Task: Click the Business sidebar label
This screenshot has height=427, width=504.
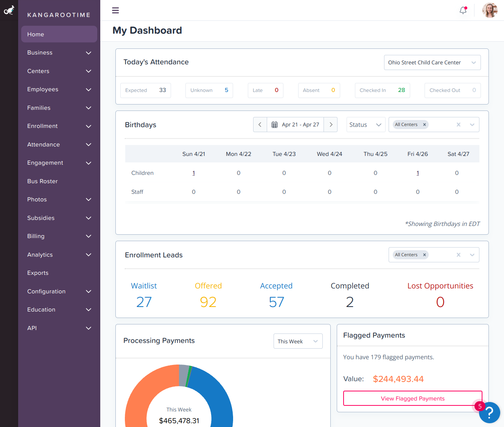Action: click(40, 53)
